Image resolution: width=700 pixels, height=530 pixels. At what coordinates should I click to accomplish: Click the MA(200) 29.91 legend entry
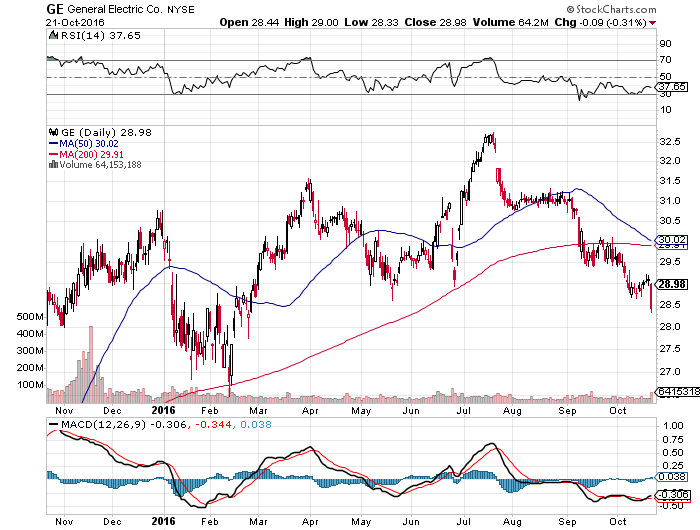click(86, 154)
